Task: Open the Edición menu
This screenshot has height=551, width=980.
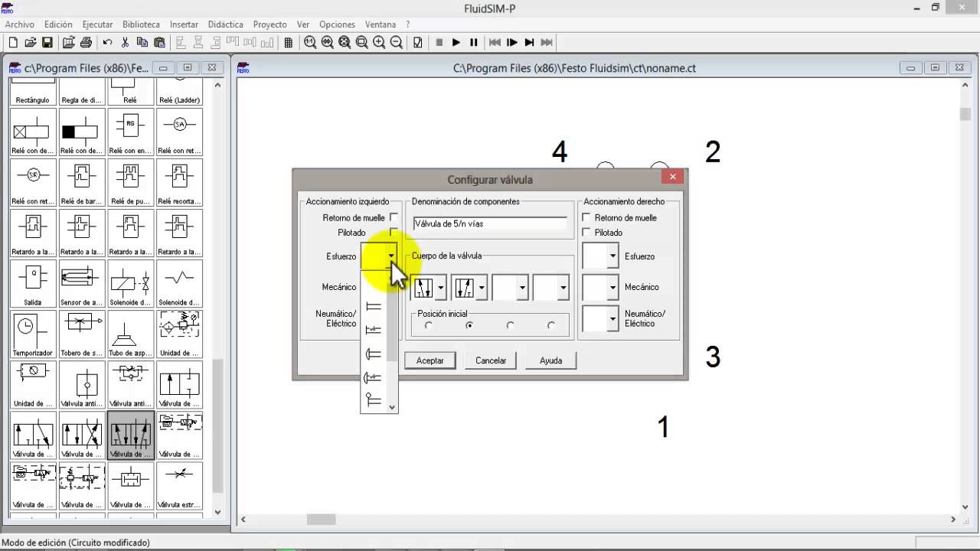Action: [x=59, y=24]
